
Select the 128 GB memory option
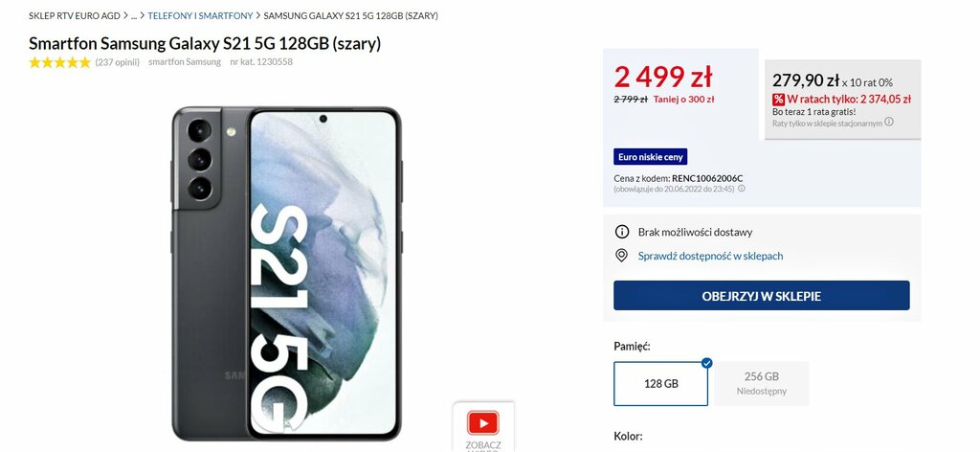click(x=660, y=384)
